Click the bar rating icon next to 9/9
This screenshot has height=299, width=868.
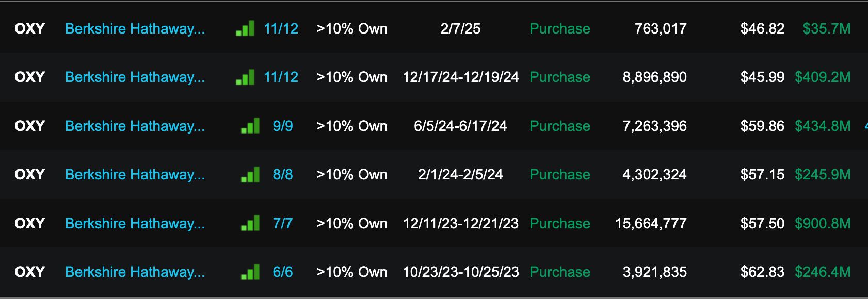250,126
